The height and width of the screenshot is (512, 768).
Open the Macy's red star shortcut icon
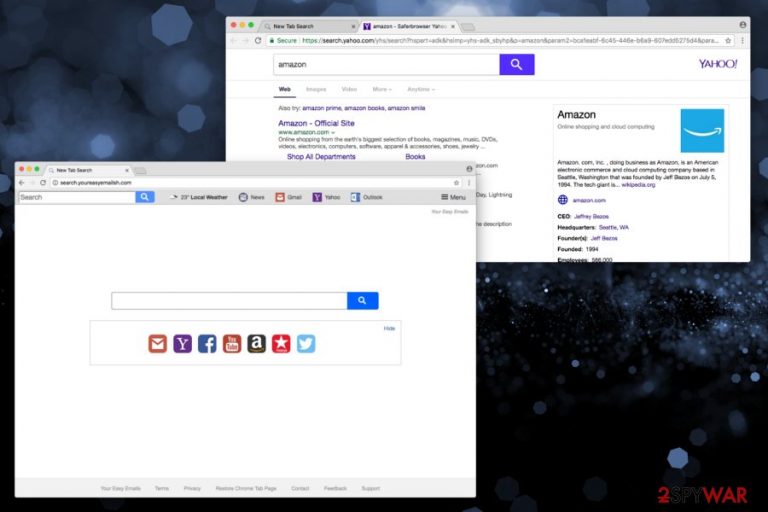[x=281, y=343]
